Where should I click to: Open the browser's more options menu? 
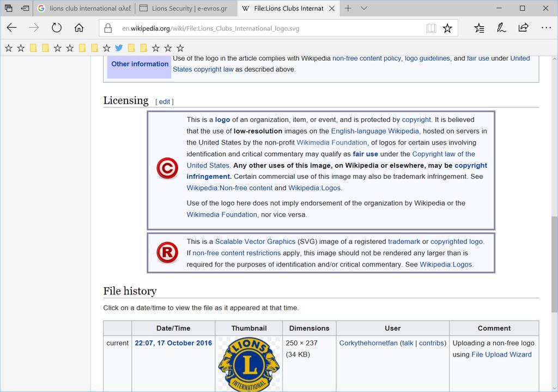pos(546,28)
